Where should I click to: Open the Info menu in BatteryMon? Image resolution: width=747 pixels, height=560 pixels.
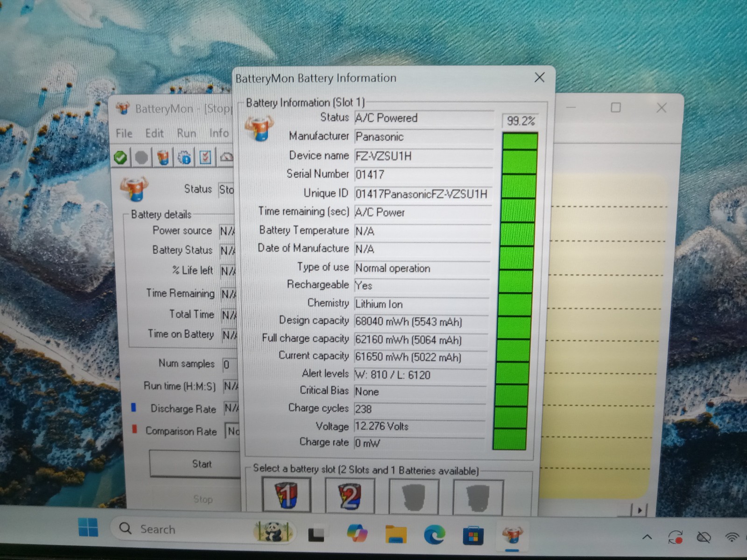click(x=219, y=133)
